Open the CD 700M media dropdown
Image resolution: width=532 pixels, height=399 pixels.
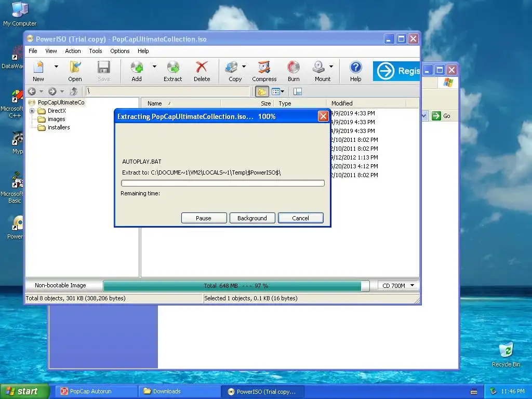coord(397,286)
